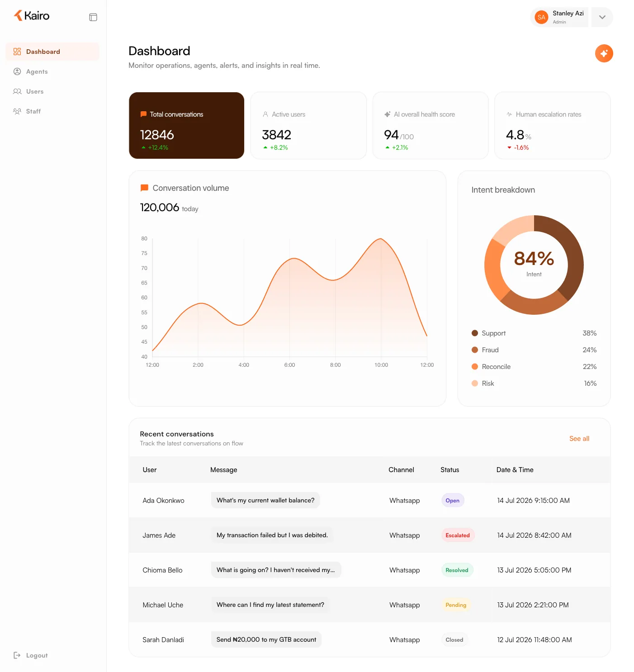
Task: Open the Active users card
Action: point(308,125)
